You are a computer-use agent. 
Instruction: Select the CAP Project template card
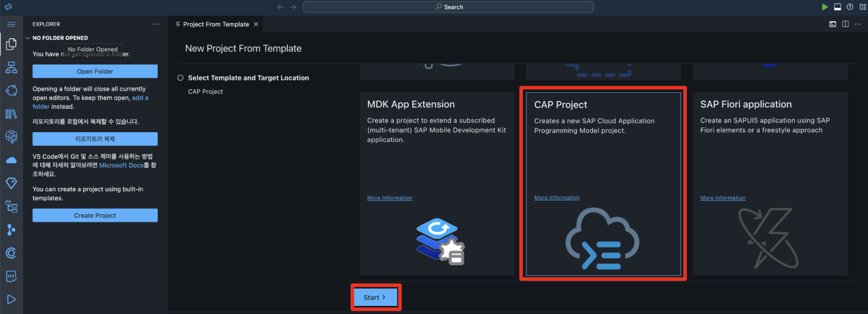(603, 184)
